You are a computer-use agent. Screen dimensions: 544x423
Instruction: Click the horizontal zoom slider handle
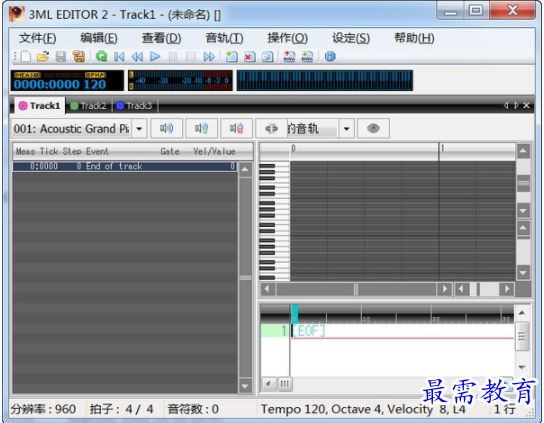coord(478,289)
